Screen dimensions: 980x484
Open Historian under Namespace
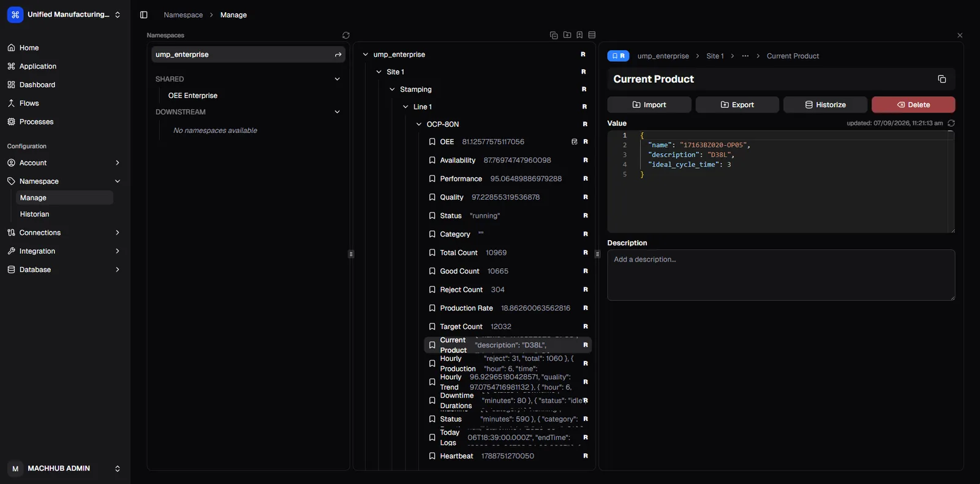click(x=64, y=214)
